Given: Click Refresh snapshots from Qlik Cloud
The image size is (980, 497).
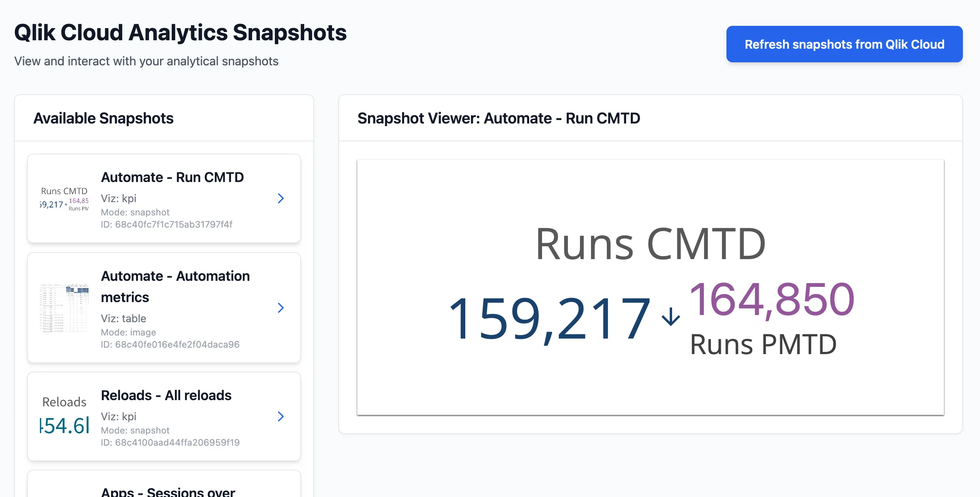Looking at the screenshot, I should [844, 44].
